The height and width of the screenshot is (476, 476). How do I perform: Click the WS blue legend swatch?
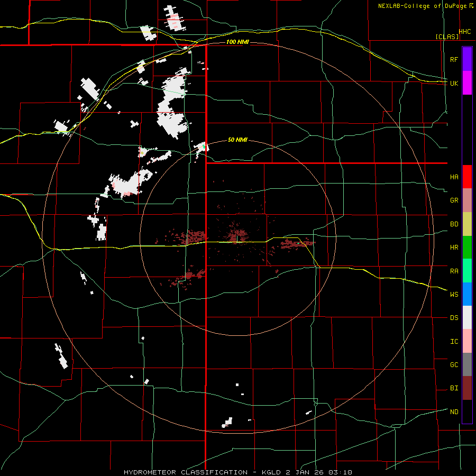point(467,294)
